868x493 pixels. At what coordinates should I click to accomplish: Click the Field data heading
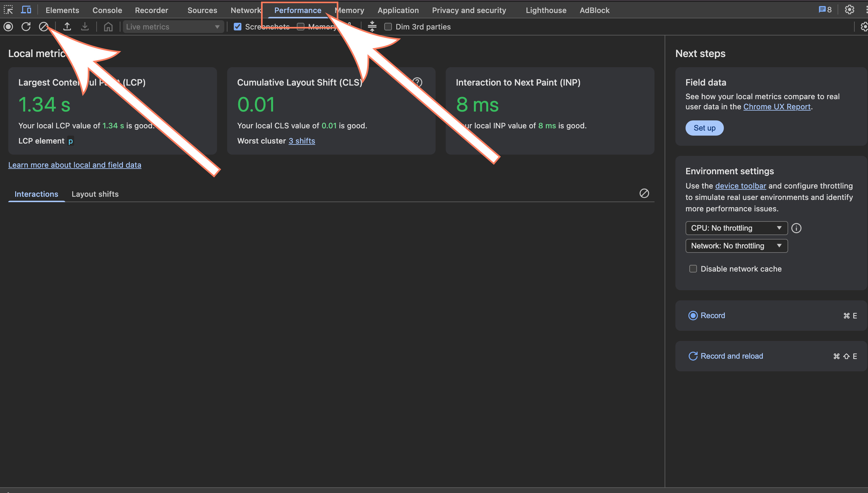point(706,83)
